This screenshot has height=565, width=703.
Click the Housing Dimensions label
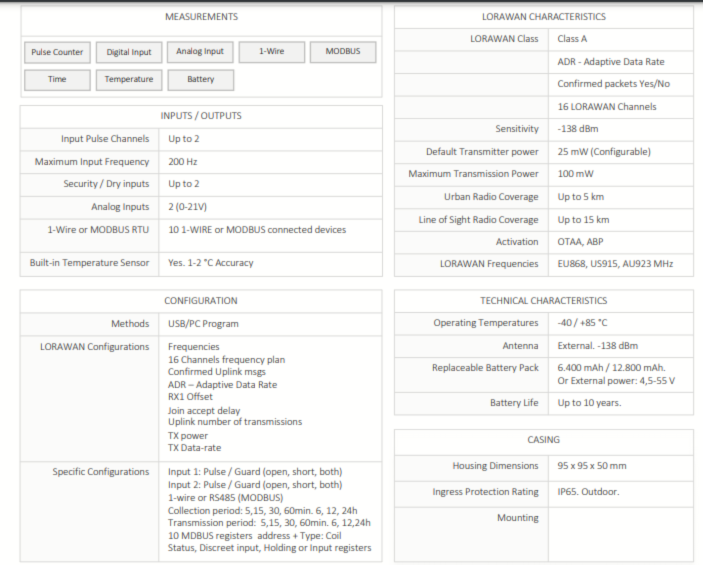(x=495, y=466)
